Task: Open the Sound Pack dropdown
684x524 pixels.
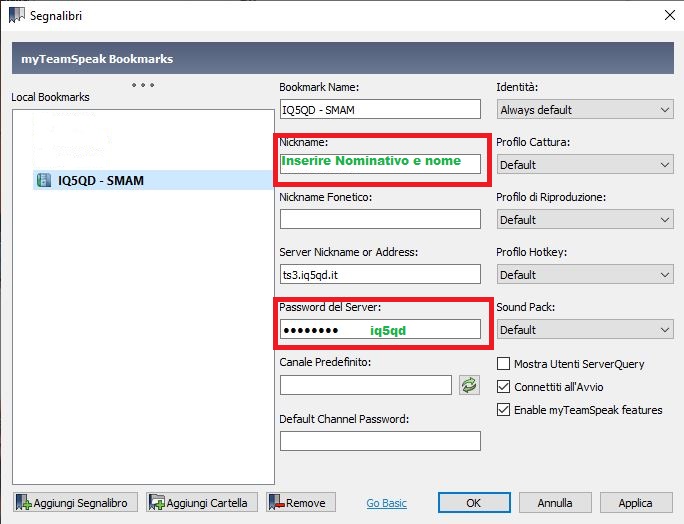Action: (584, 330)
